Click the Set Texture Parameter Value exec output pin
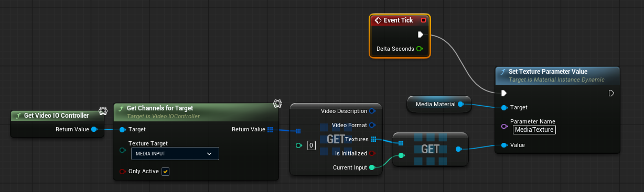Screen dimensions: 644x192 [611, 93]
